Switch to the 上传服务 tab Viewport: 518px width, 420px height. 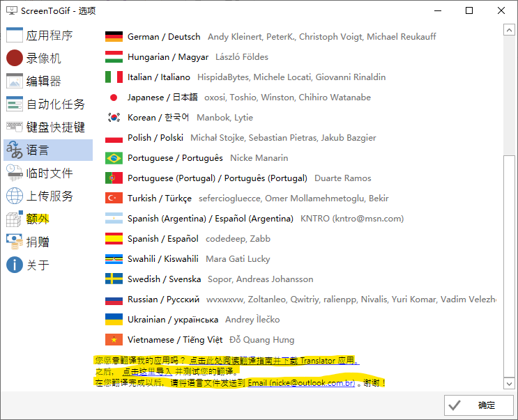pyautogui.click(x=48, y=196)
